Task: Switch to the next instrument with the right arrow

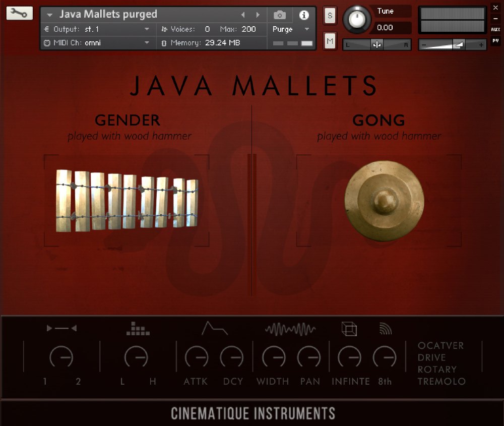Action: pos(258,15)
